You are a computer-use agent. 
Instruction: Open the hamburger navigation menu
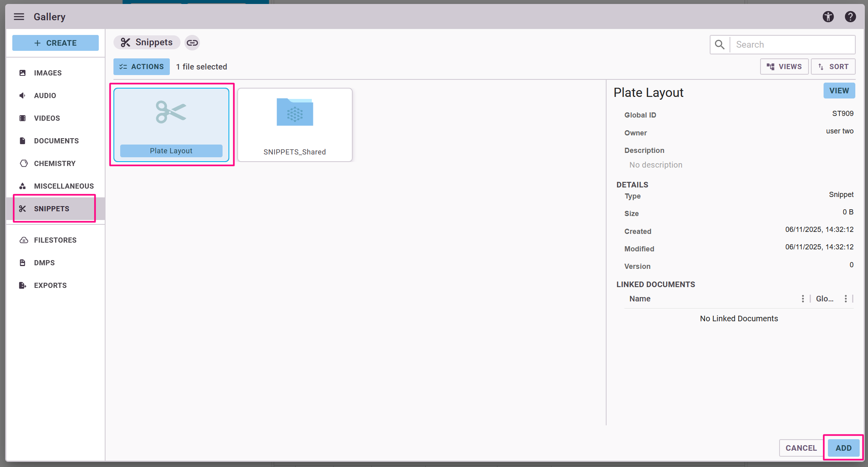[19, 17]
